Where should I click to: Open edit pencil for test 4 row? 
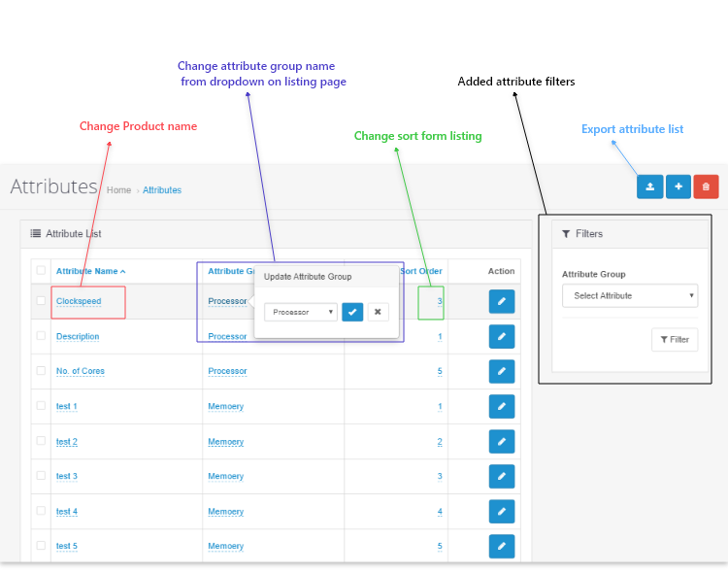[502, 511]
